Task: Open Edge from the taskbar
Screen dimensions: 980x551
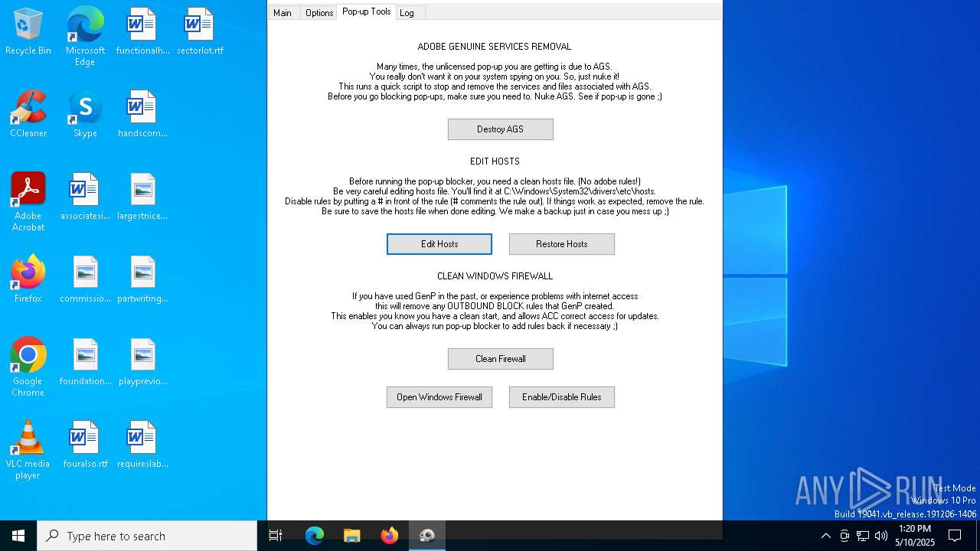Action: coord(315,536)
